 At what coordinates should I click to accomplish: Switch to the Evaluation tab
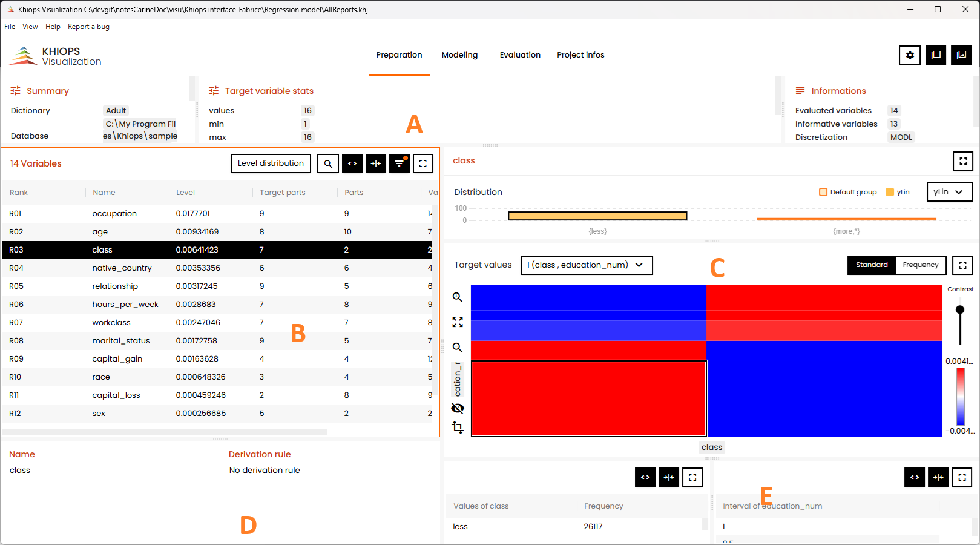(x=520, y=55)
